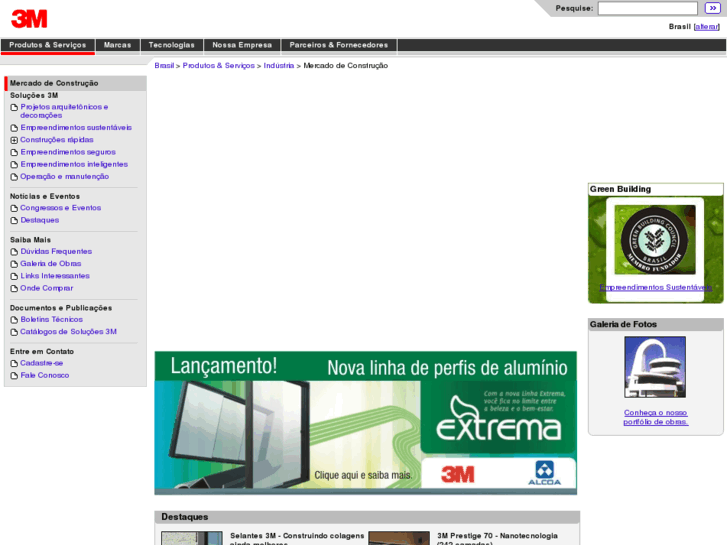Click page icon beside Fale Conosco
This screenshot has width=727, height=545.
[x=14, y=376]
